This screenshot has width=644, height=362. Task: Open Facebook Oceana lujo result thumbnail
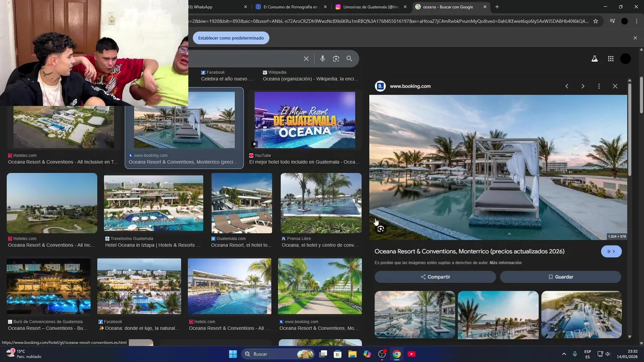pyautogui.click(x=139, y=286)
